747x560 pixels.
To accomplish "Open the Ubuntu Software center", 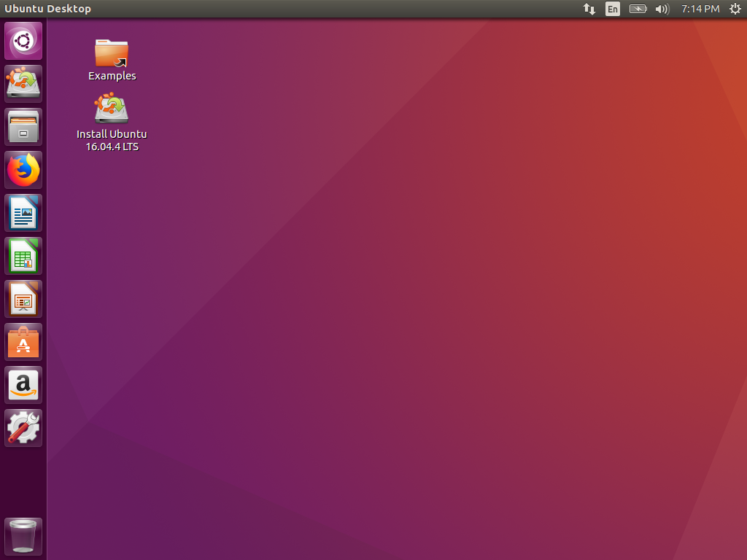I will point(23,341).
